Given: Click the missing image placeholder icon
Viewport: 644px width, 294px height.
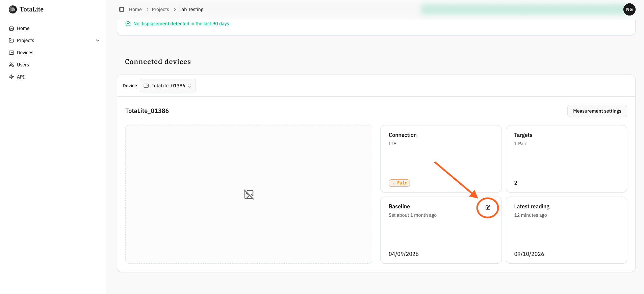Looking at the screenshot, I should [249, 195].
